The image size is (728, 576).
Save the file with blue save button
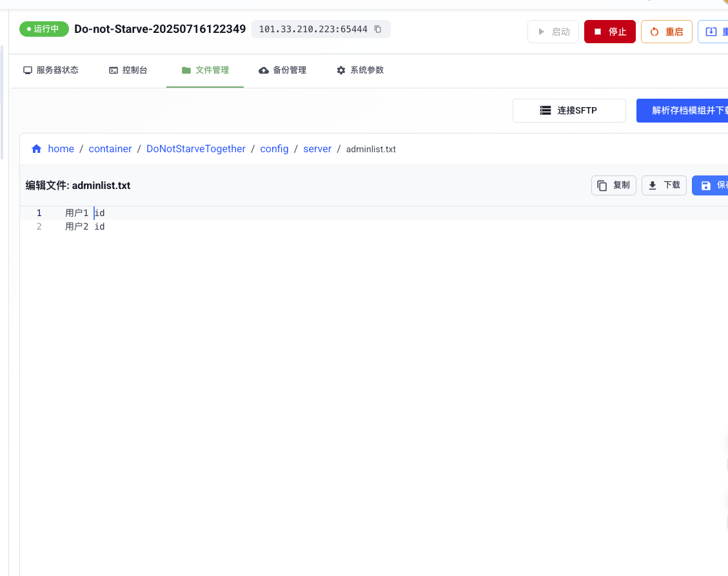coord(710,185)
